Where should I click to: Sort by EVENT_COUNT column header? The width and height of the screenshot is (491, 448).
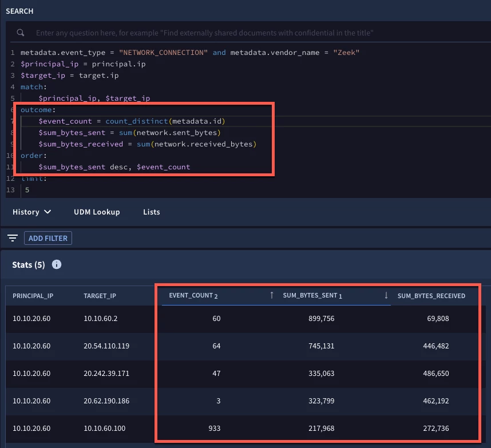coord(193,296)
